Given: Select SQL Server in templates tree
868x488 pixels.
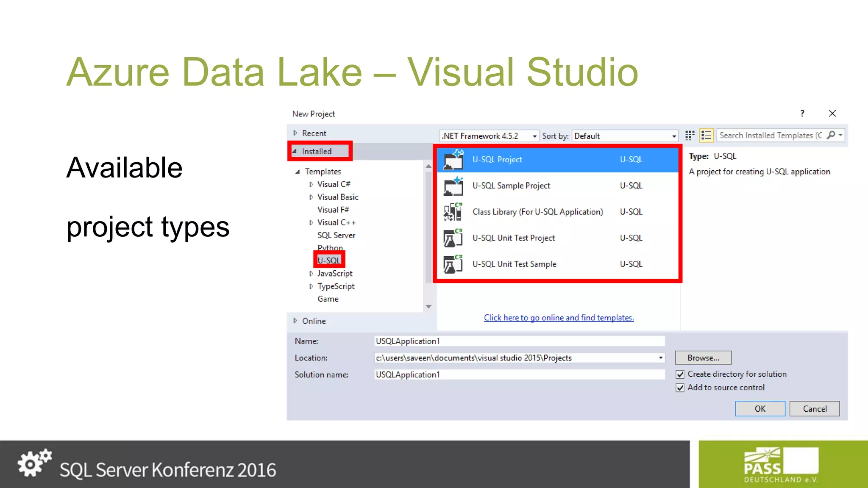Looking at the screenshot, I should click(x=336, y=235).
